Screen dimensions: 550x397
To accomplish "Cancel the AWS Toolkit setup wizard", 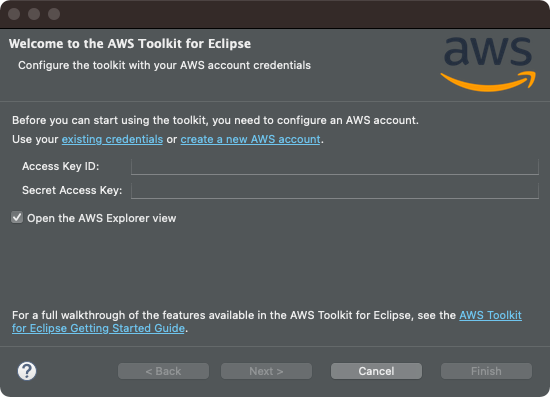I will click(376, 371).
